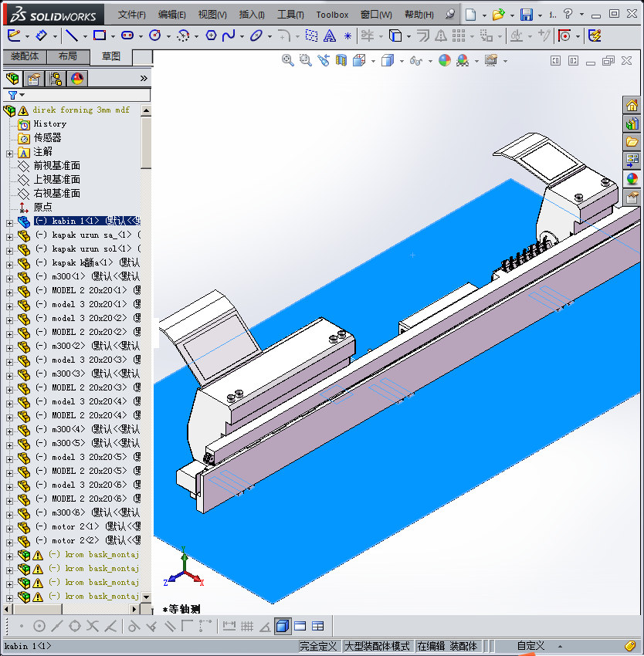Screen dimensions: 644x656
Task: Select the Point sketch tool
Action: pyautogui.click(x=347, y=36)
